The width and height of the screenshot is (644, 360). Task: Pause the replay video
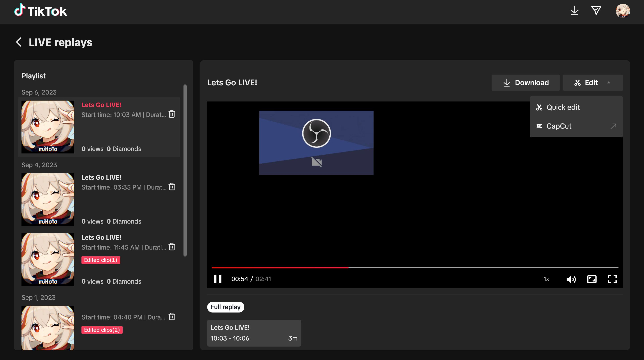coord(218,279)
